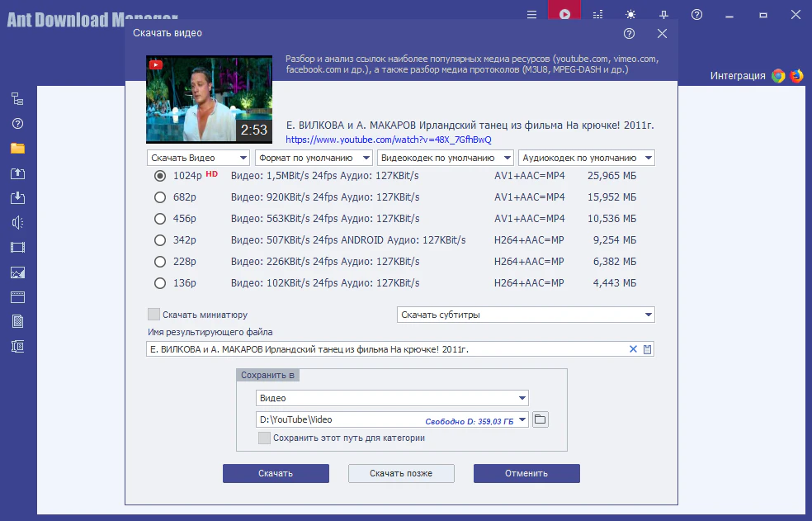The image size is (812, 521).
Task: Expand the Видео category dropdown
Action: 392,398
